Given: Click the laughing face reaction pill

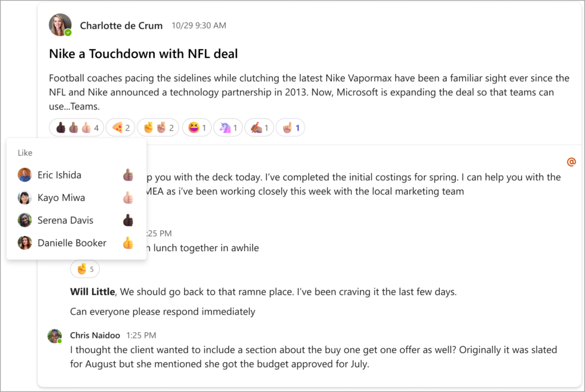Looking at the screenshot, I should coord(197,128).
